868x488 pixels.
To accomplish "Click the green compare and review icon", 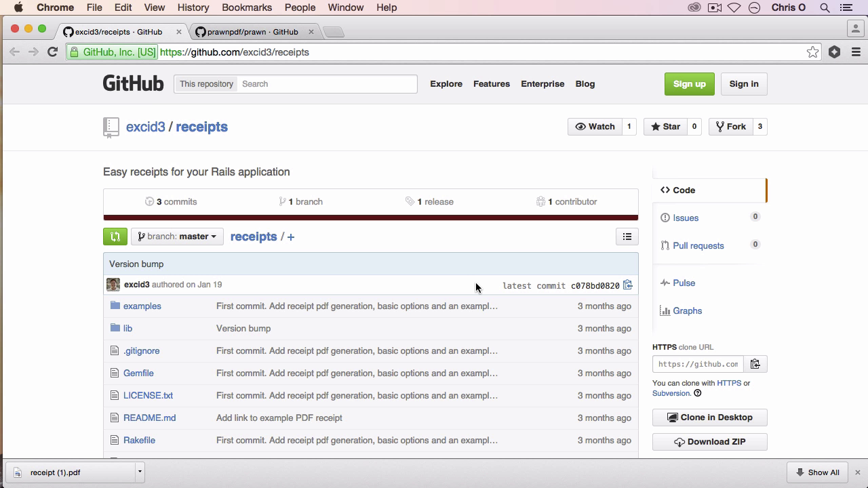I will point(115,237).
